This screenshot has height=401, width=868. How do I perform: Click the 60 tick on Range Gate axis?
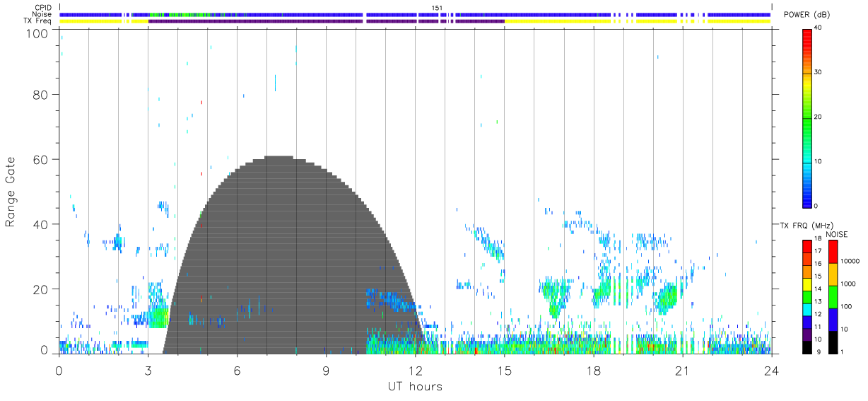pos(42,160)
